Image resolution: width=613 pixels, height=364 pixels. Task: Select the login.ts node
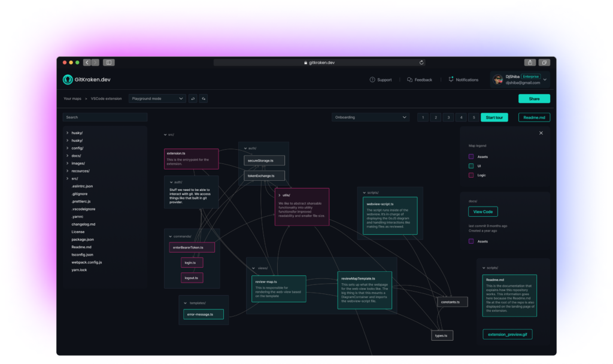pyautogui.click(x=192, y=263)
